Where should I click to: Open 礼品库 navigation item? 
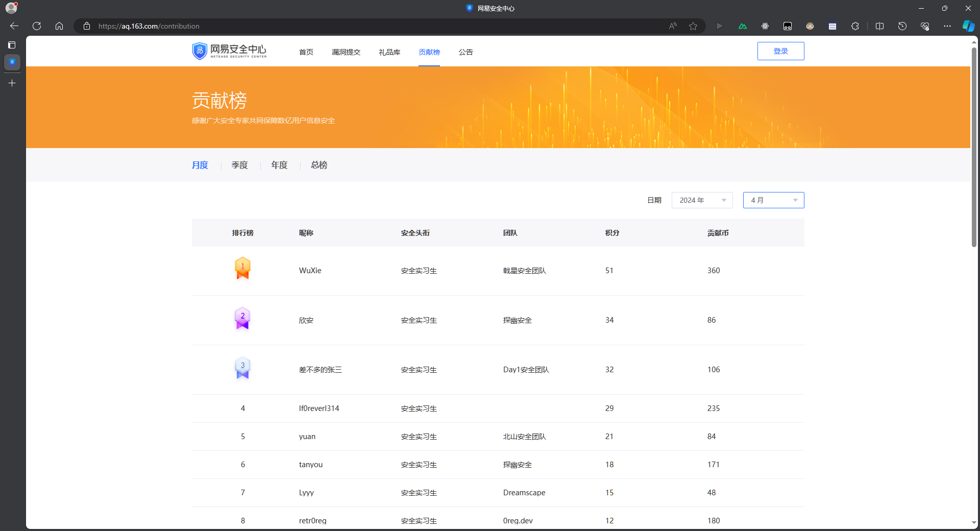(389, 52)
